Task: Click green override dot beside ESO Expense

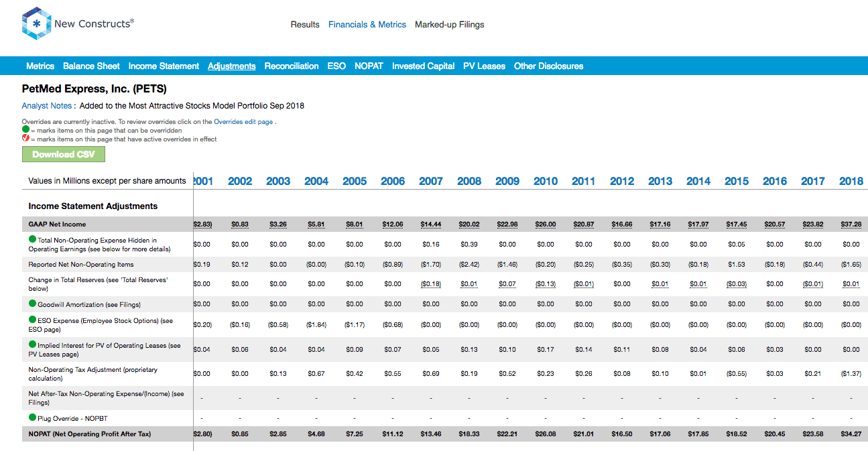Action: coord(32,320)
